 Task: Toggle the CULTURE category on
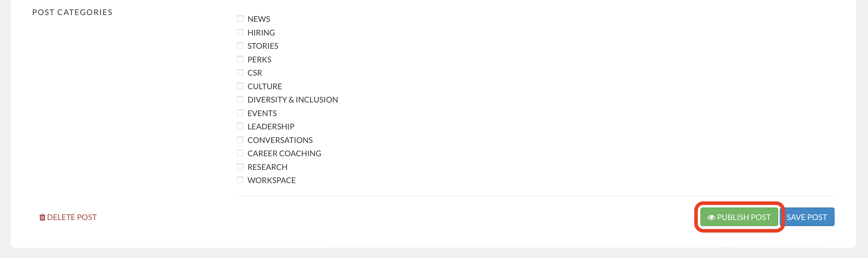coord(240,86)
